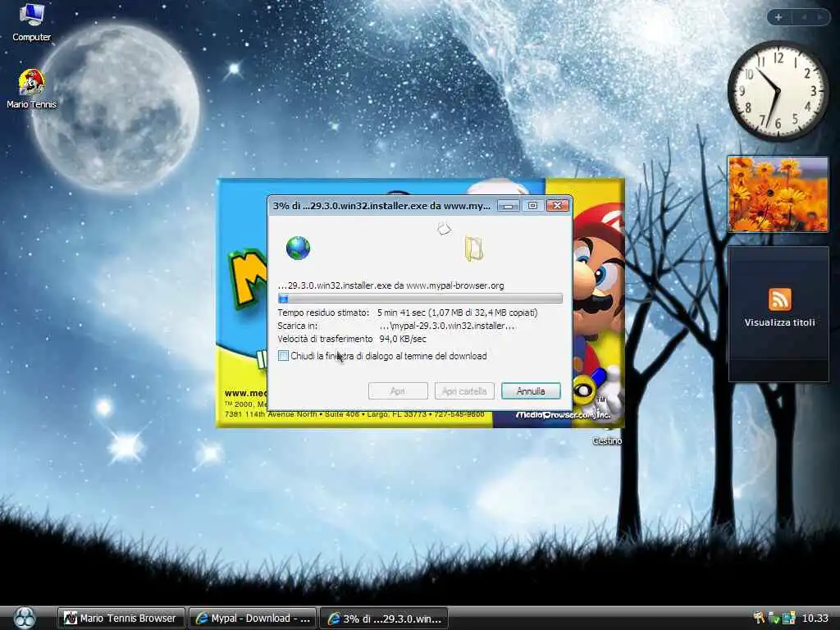Click the Mario image in background window

point(598,305)
